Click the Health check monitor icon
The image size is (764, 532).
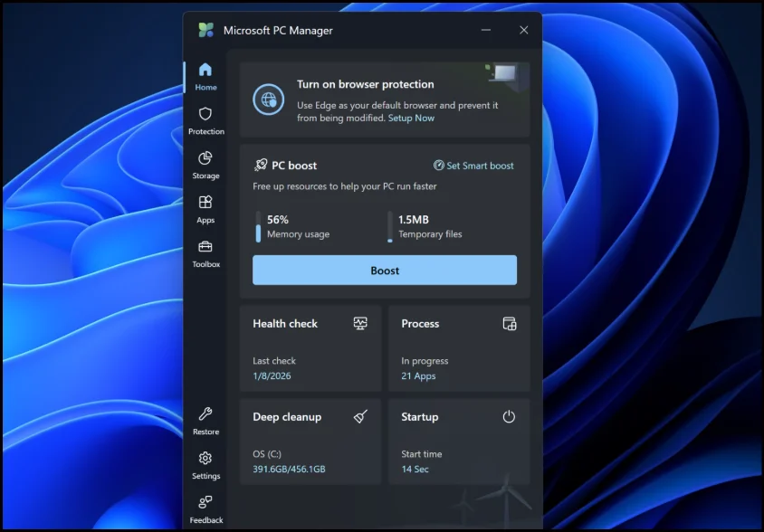(360, 323)
